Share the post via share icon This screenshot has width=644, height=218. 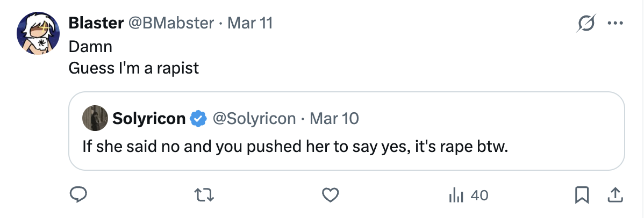[x=612, y=195]
